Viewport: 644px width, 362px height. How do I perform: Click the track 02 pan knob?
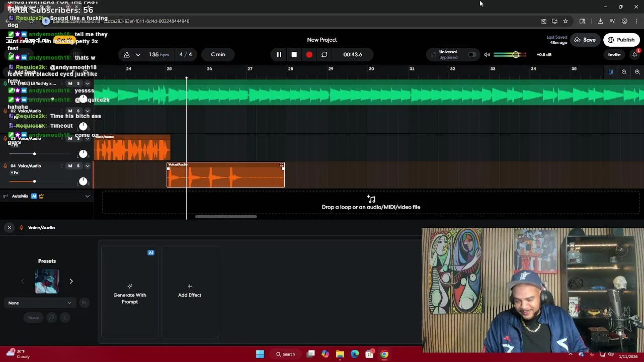click(83, 126)
